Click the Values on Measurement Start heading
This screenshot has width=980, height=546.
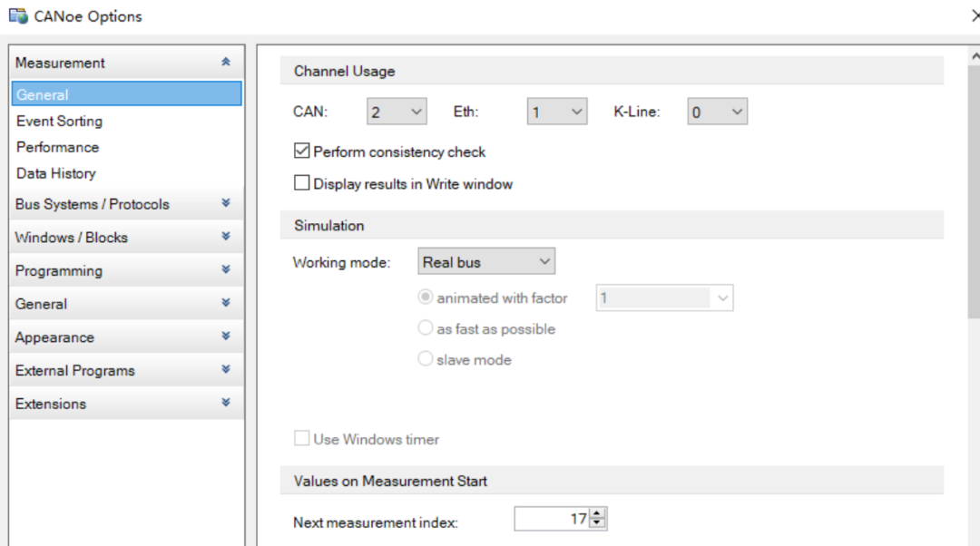coord(390,481)
